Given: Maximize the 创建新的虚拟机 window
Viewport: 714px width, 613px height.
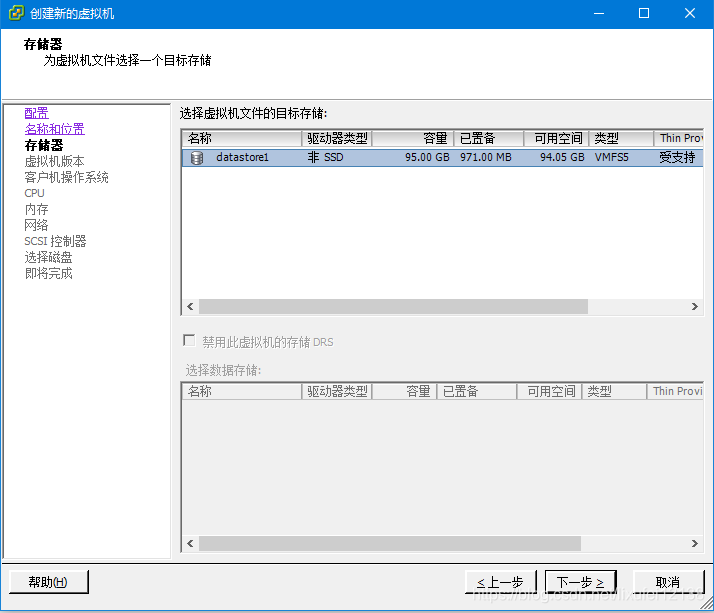Looking at the screenshot, I should tap(644, 13).
